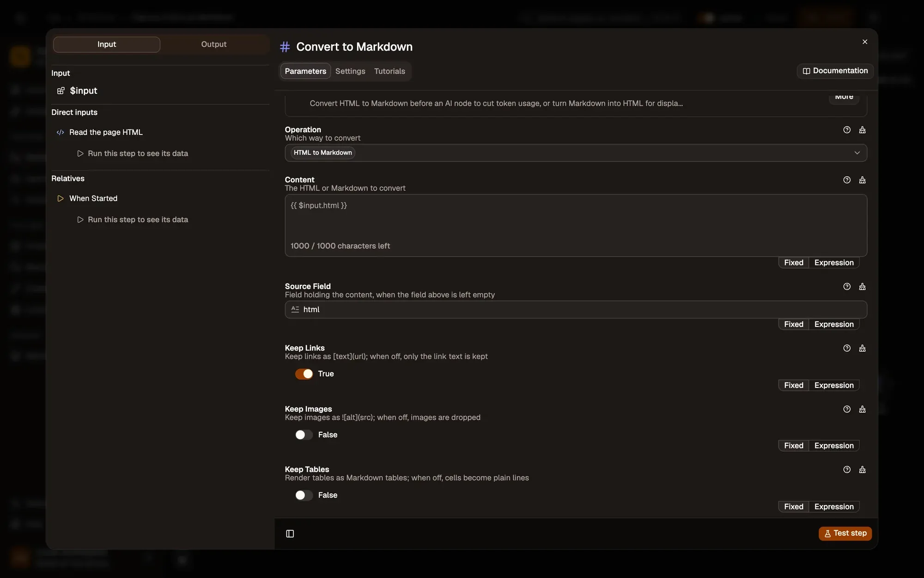Open help for the Source Field parameter

(847, 287)
